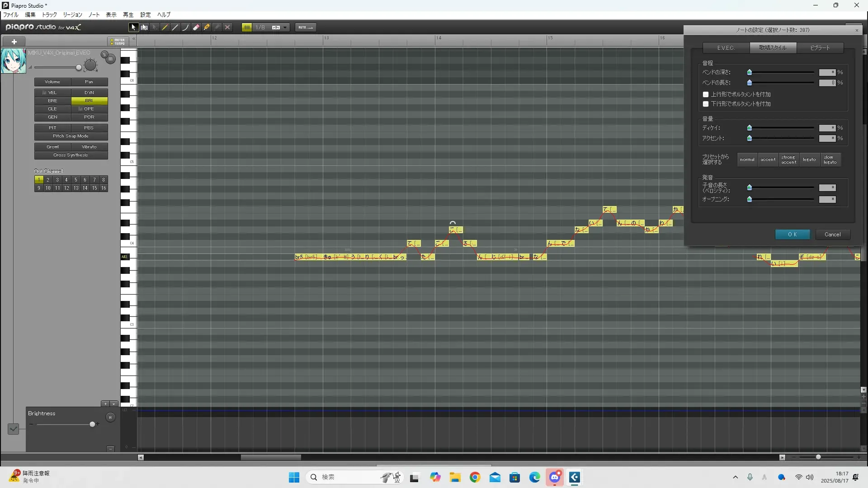This screenshot has height=488, width=868.
Task: Select the curve line tool
Action: (186, 28)
